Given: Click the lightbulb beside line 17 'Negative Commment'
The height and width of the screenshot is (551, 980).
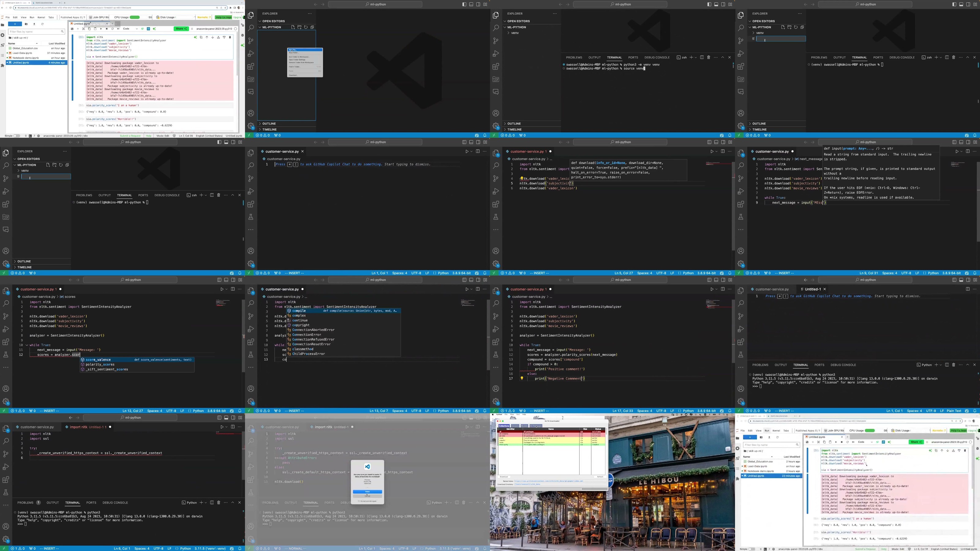Looking at the screenshot, I should 522,378.
